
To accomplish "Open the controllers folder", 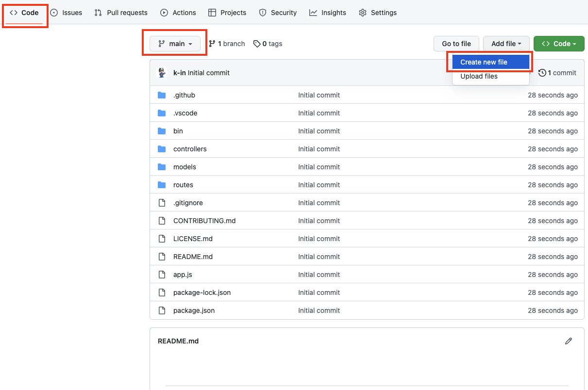I will click(190, 149).
